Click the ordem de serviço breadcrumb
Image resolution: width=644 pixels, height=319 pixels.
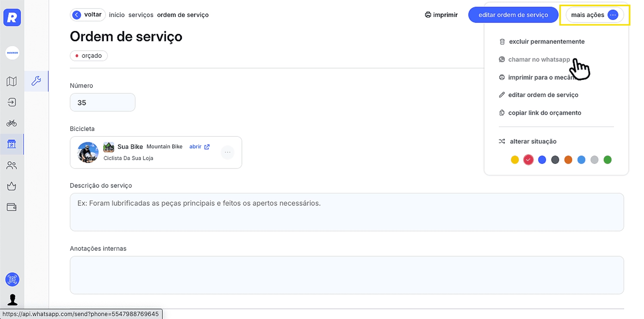point(183,15)
